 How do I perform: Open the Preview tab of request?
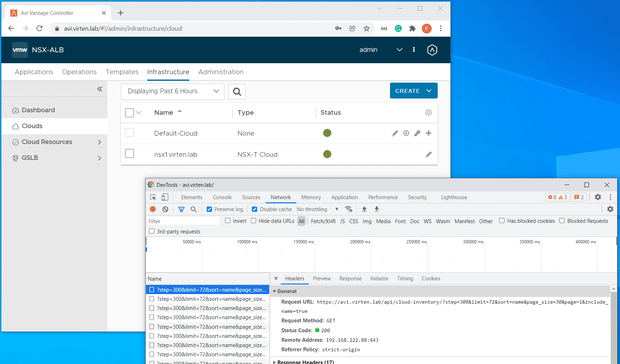(322, 279)
